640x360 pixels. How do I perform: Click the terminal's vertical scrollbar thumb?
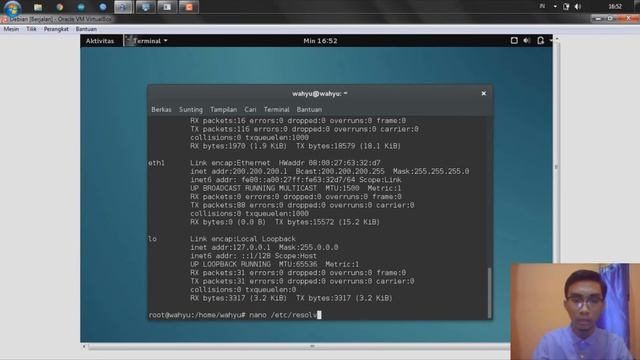pos(489,292)
